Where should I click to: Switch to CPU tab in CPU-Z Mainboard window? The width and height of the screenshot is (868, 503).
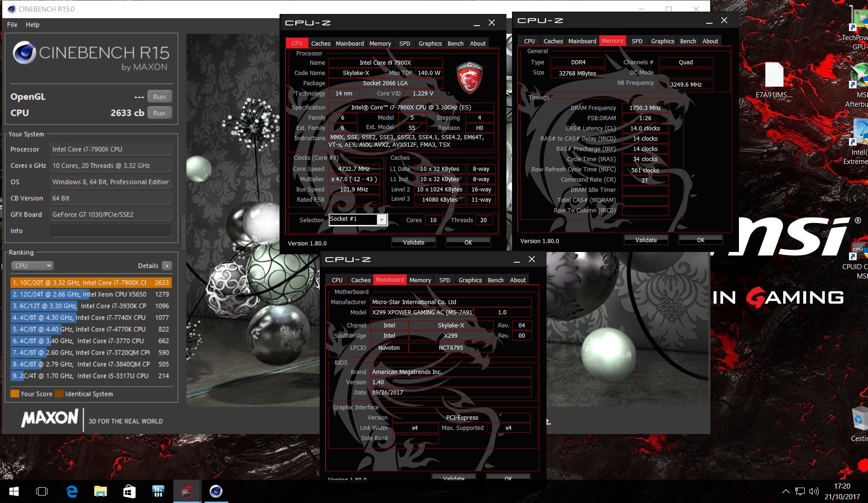(337, 280)
